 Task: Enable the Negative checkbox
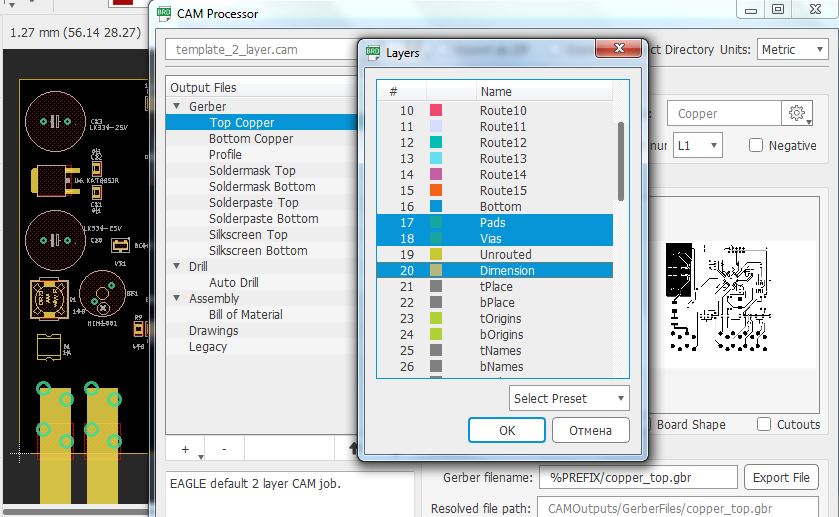[756, 146]
